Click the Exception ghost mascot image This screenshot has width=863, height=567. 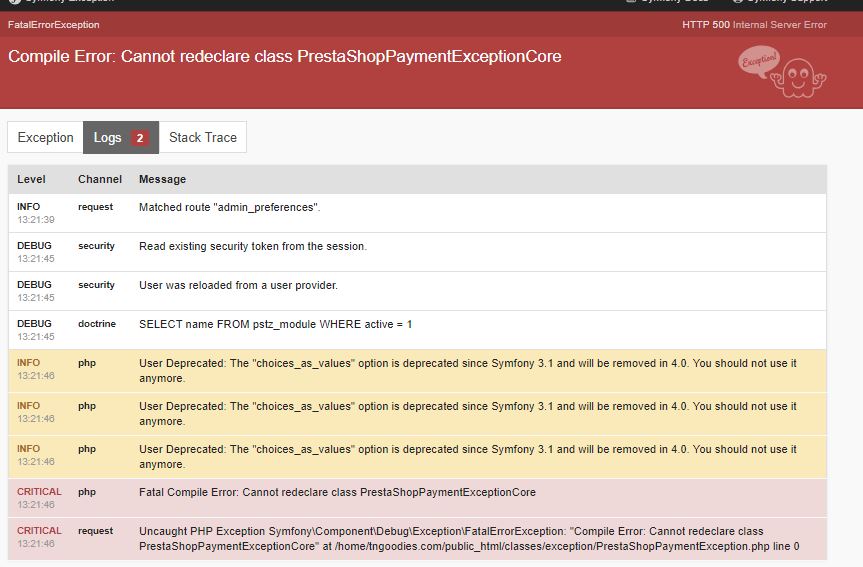click(x=782, y=72)
